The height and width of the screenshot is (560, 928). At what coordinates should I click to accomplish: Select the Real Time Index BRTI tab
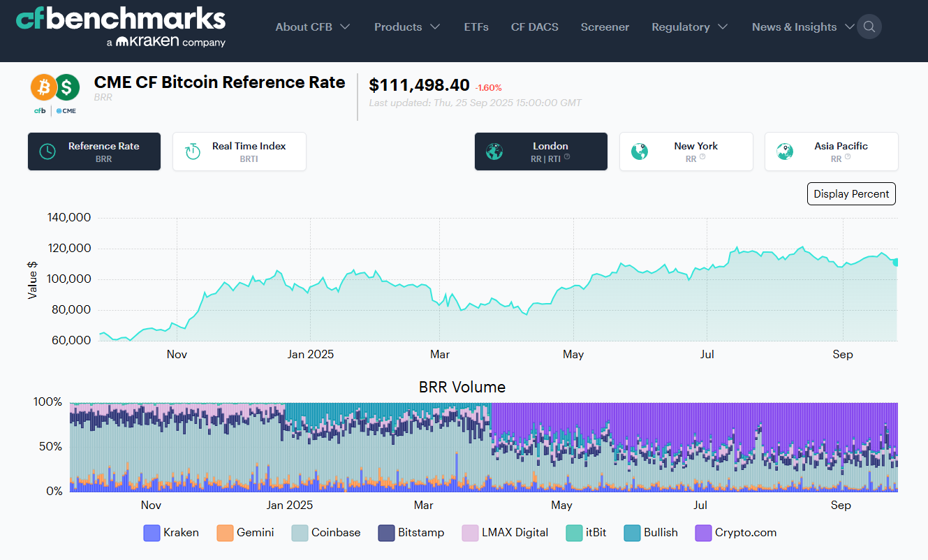(240, 152)
